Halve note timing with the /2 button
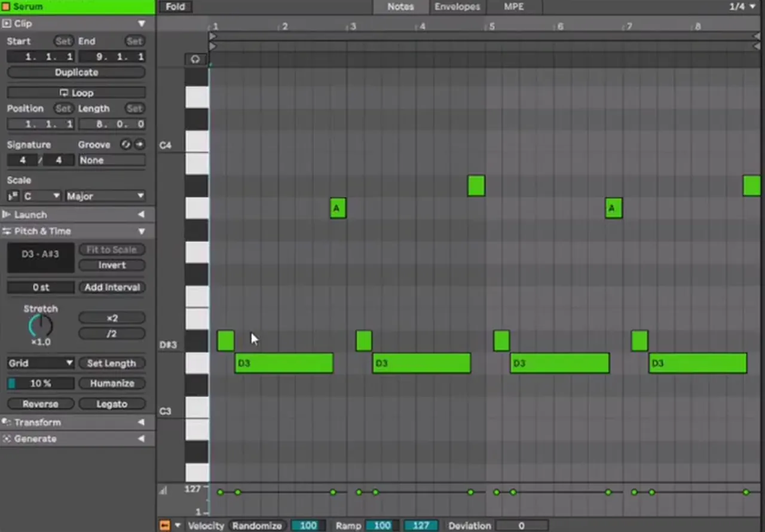765x532 pixels. 112,334
